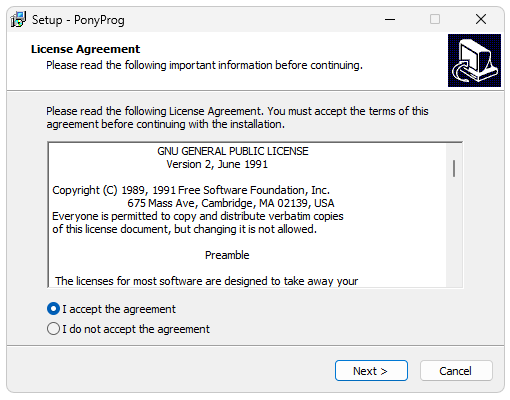Image resolution: width=510 pixels, height=400 pixels.
Task: Click the "Please read the following License Agreement" instruction
Action: click(x=237, y=117)
